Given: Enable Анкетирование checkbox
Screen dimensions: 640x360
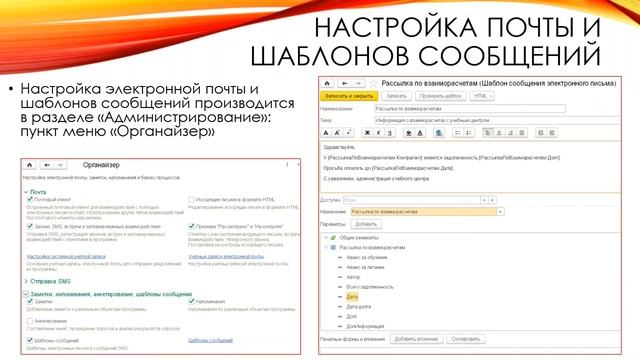Looking at the screenshot, I should (30, 321).
